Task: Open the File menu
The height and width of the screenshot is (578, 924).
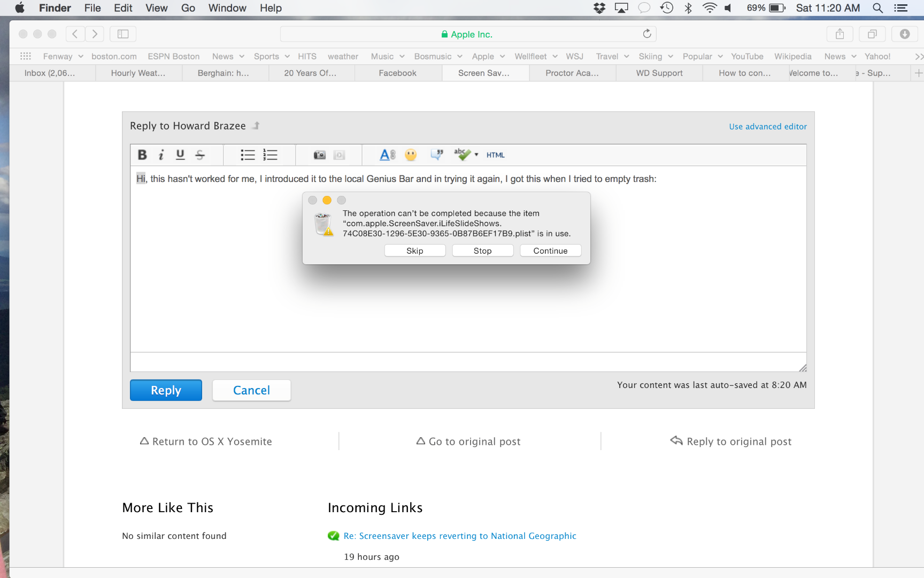Action: point(93,8)
